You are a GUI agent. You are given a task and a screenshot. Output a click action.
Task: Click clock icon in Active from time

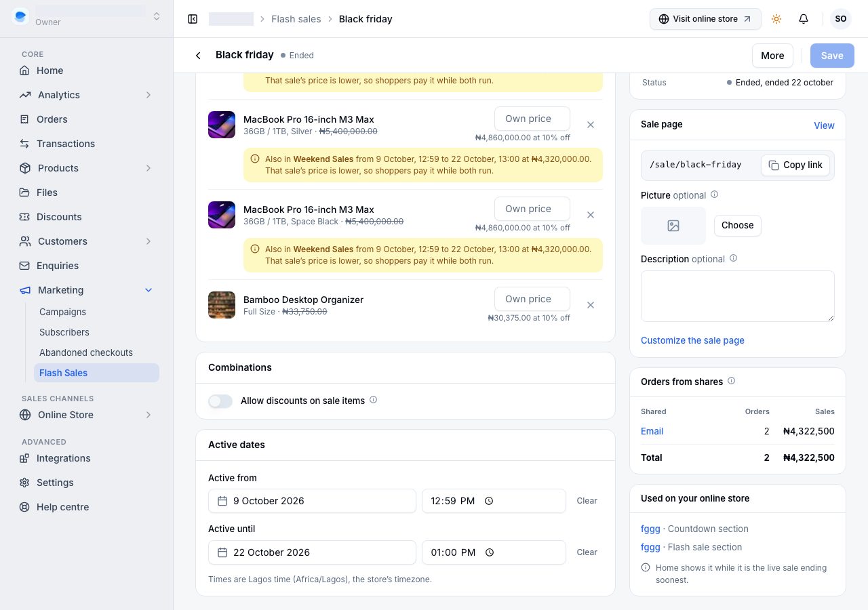489,501
